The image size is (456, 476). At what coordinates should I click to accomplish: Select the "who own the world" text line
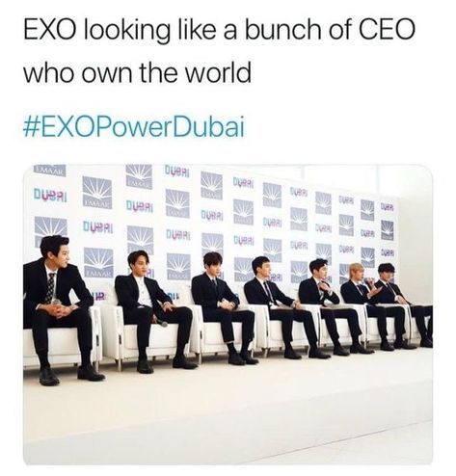click(x=137, y=72)
